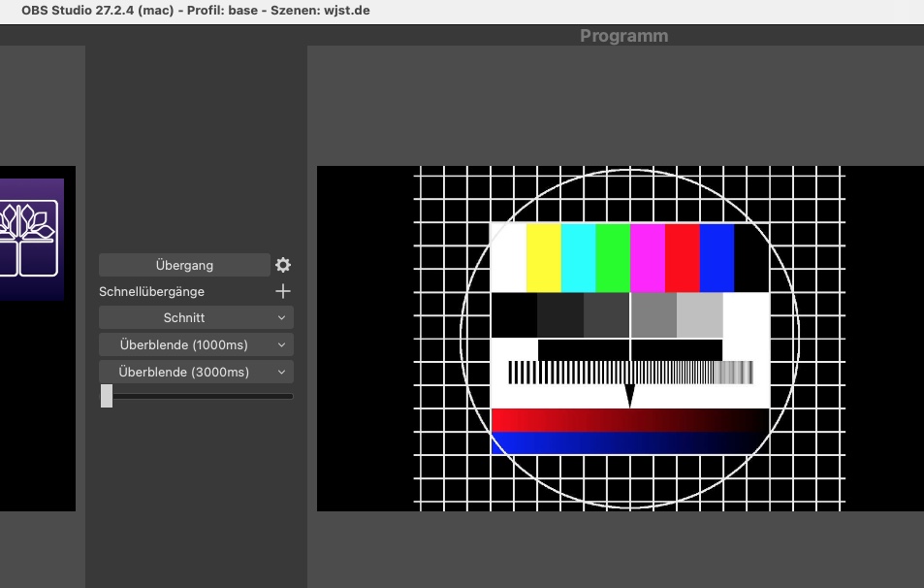Click the purple tree logo in preview
Image resolution: width=924 pixels, height=588 pixels.
(32, 239)
